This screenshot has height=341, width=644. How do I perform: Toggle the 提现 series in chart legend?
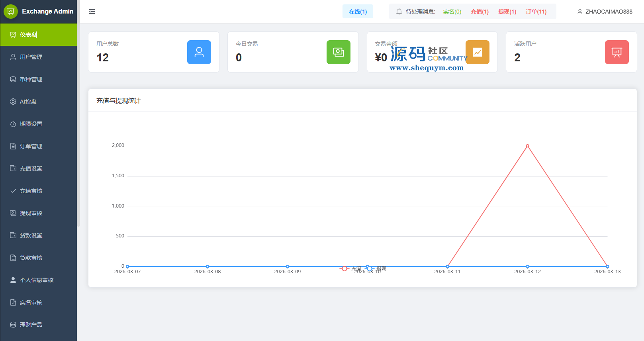point(376,268)
